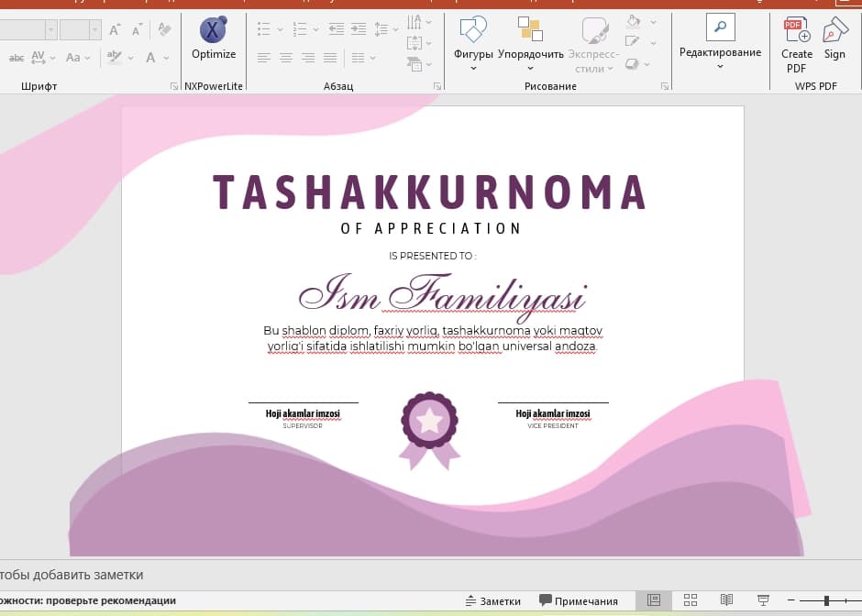Open Абзац group dialog launcher
The width and height of the screenshot is (862, 616).
(437, 86)
